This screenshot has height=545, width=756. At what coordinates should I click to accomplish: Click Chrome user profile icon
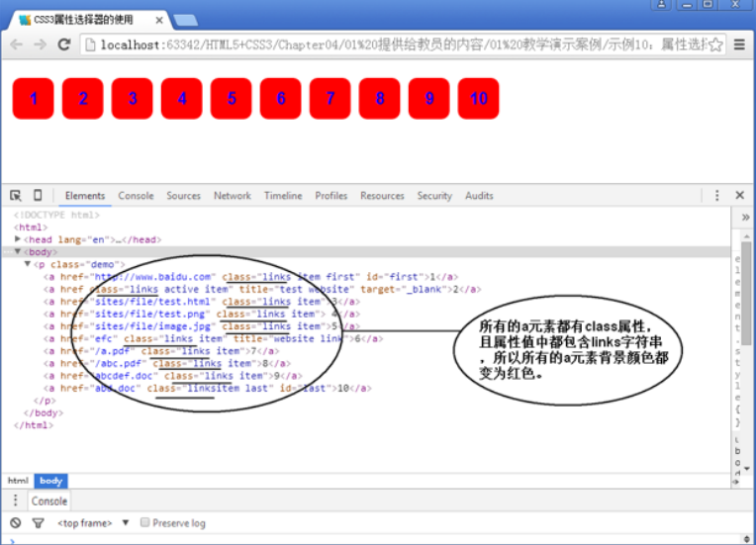coord(661,4)
